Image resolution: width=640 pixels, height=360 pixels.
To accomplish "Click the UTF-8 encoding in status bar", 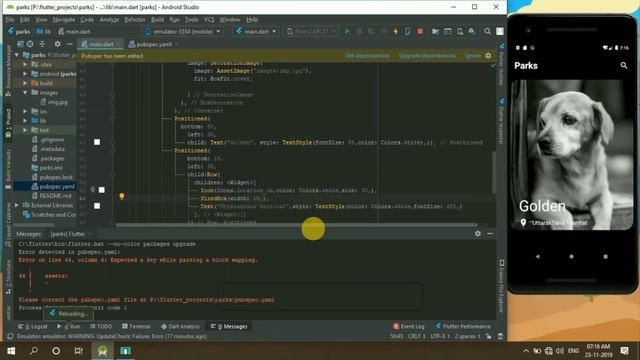I will 440,336.
